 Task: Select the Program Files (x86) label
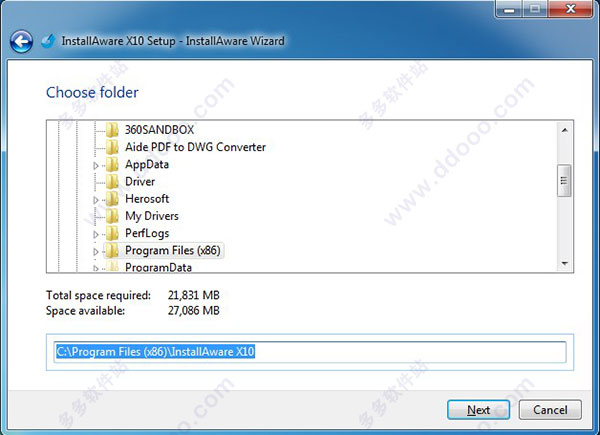(x=173, y=251)
